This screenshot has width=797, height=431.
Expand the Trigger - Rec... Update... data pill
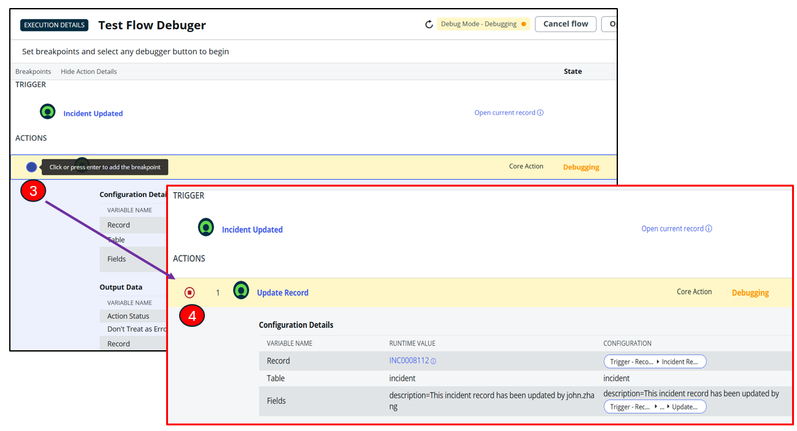(655, 407)
